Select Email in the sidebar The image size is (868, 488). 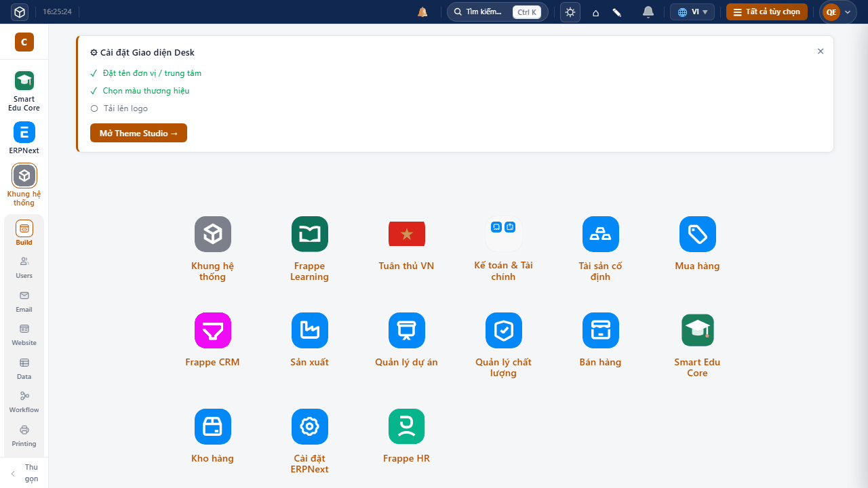pyautogui.click(x=24, y=302)
